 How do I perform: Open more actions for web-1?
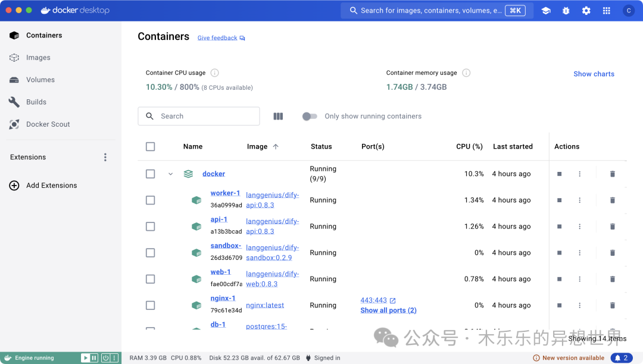click(579, 279)
